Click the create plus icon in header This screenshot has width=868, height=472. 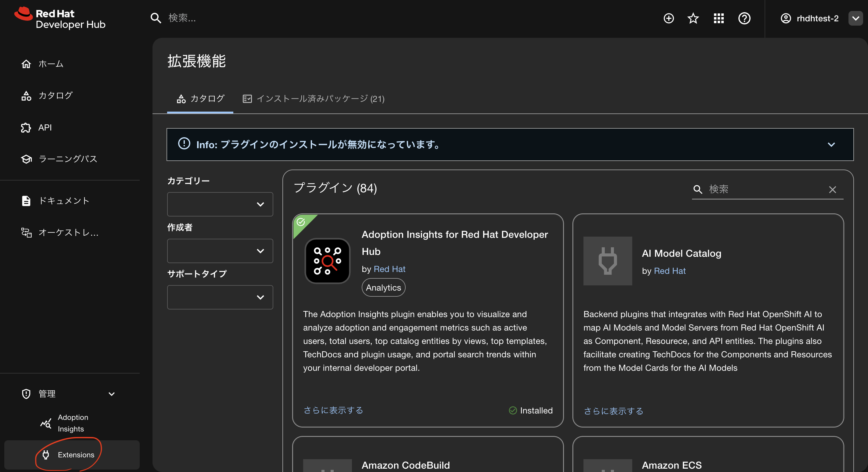[x=669, y=18]
